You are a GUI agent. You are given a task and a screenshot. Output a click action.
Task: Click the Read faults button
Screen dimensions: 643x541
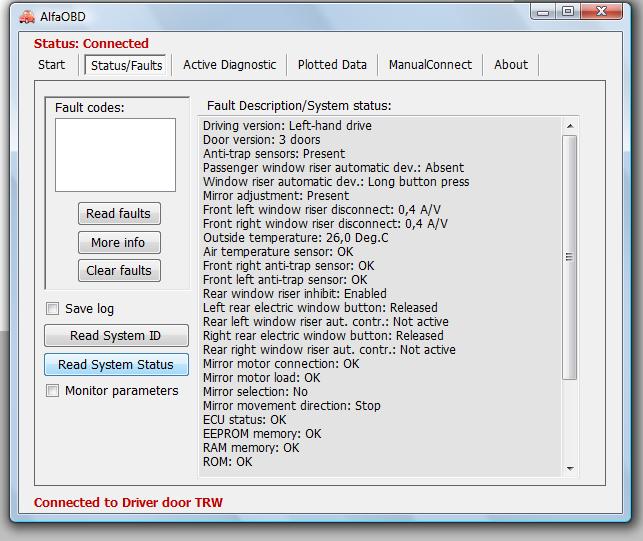click(x=119, y=214)
